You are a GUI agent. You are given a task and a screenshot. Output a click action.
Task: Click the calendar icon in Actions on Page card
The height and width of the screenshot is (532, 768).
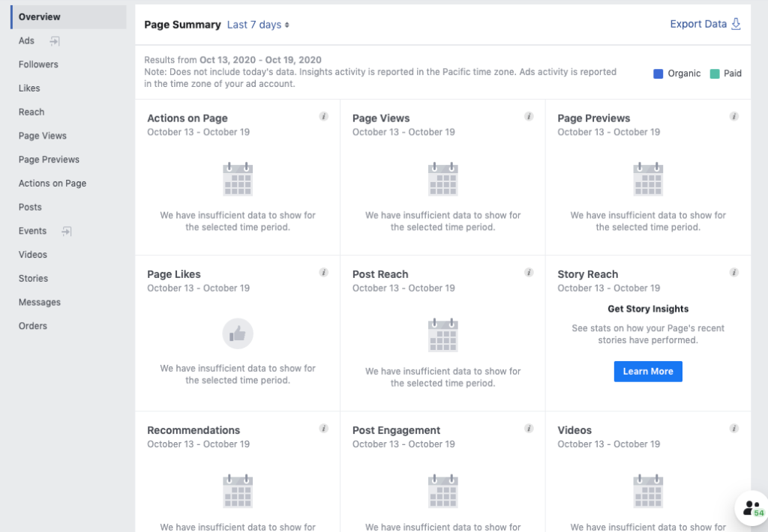coord(238,179)
